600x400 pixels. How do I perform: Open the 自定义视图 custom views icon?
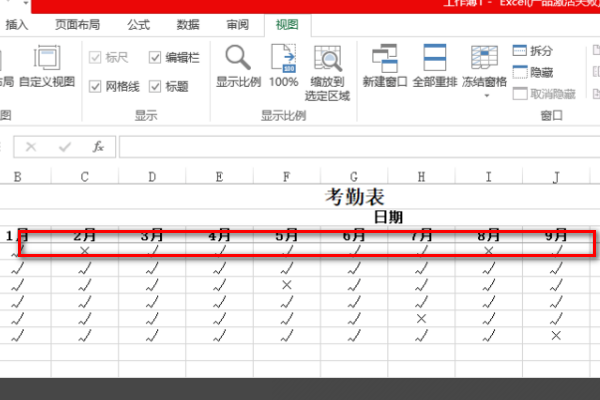[47, 57]
